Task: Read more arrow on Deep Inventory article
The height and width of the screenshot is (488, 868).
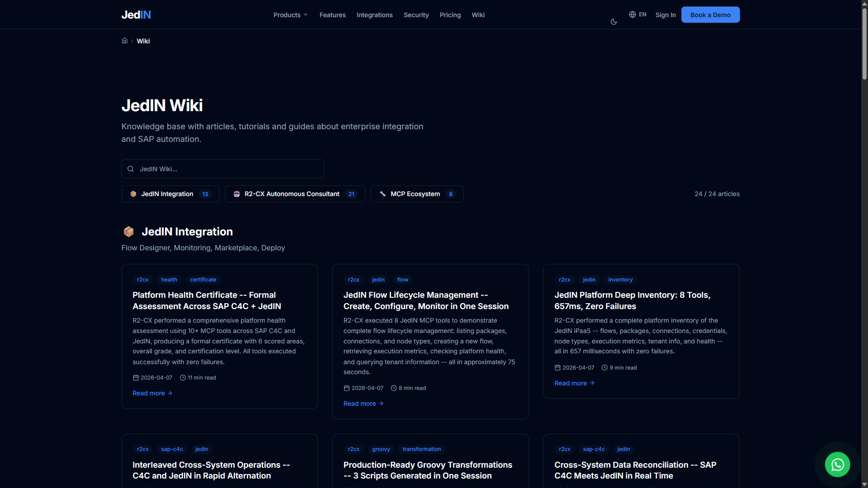Action: point(592,383)
